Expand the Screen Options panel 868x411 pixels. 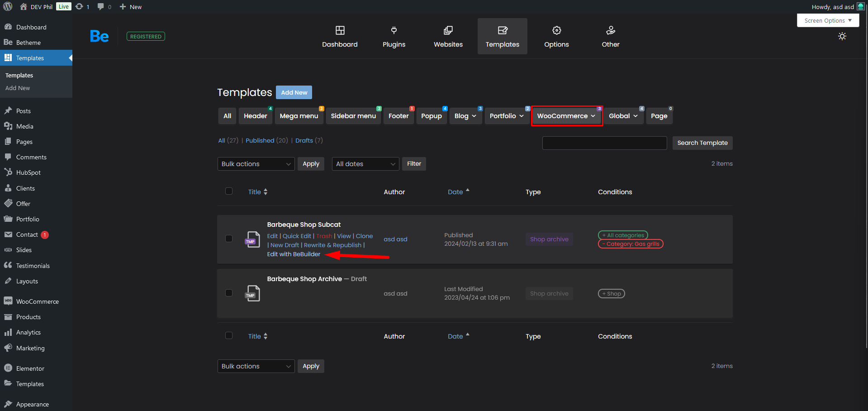828,20
